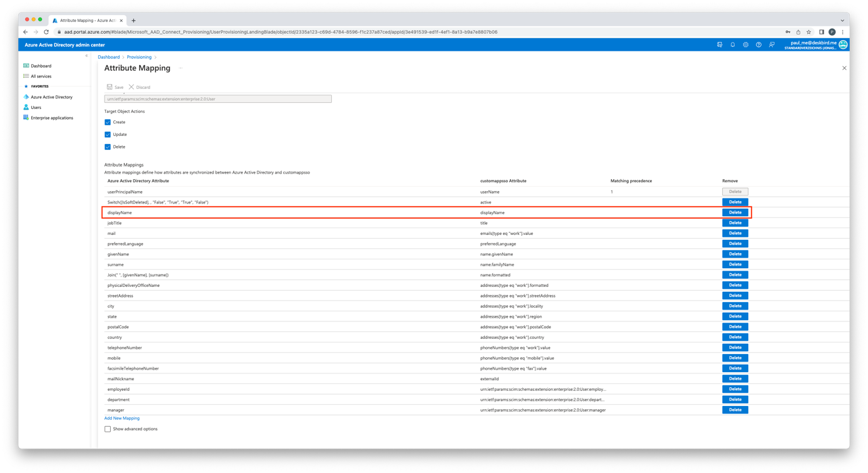Open All services in the sidebar
Viewport: 868px width, 473px height.
(x=41, y=76)
